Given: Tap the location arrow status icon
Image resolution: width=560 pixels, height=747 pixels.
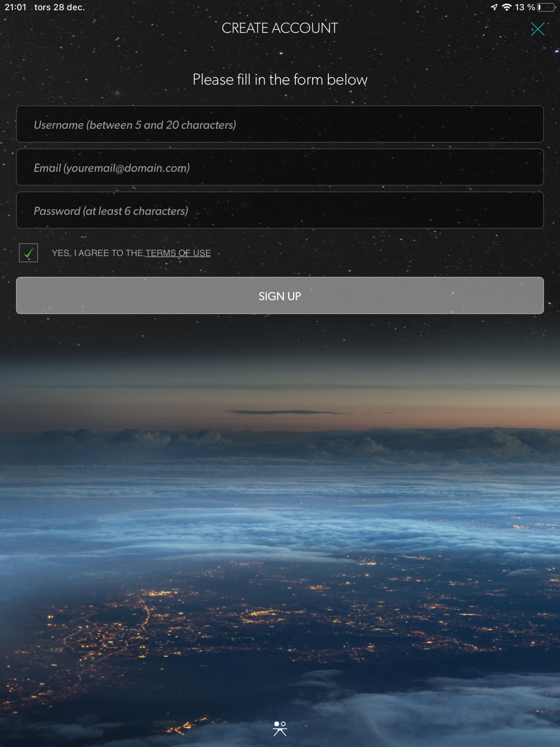Looking at the screenshot, I should [494, 7].
